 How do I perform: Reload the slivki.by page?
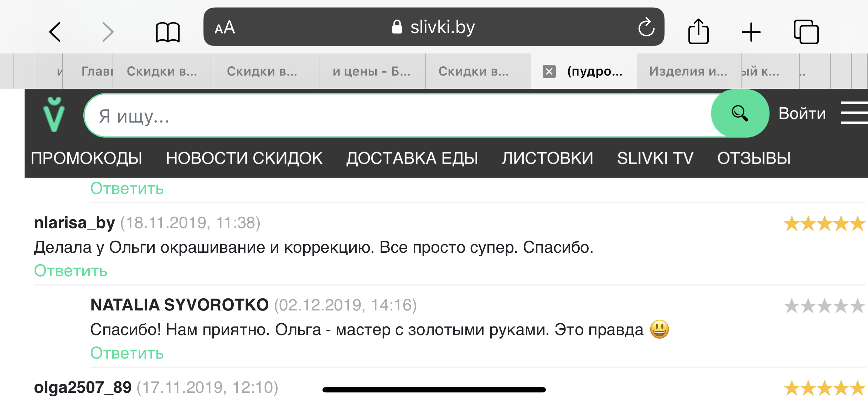[646, 27]
